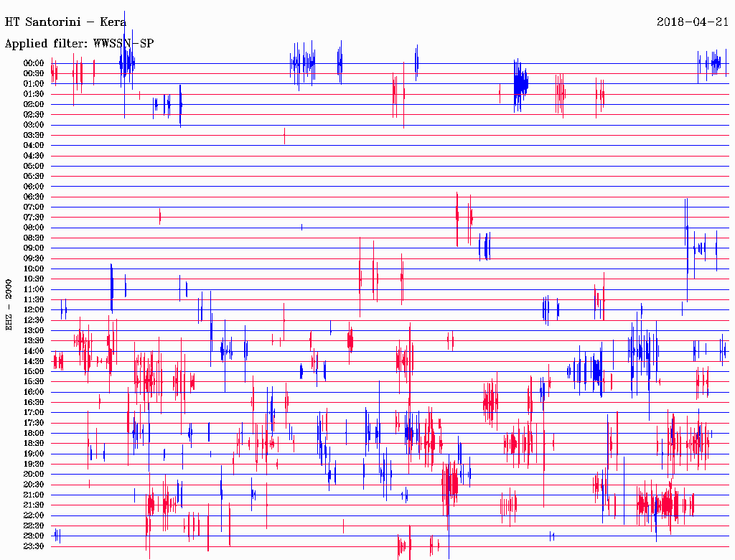Pick the 03:30 time label
The width and height of the screenshot is (735, 560).
pos(34,135)
